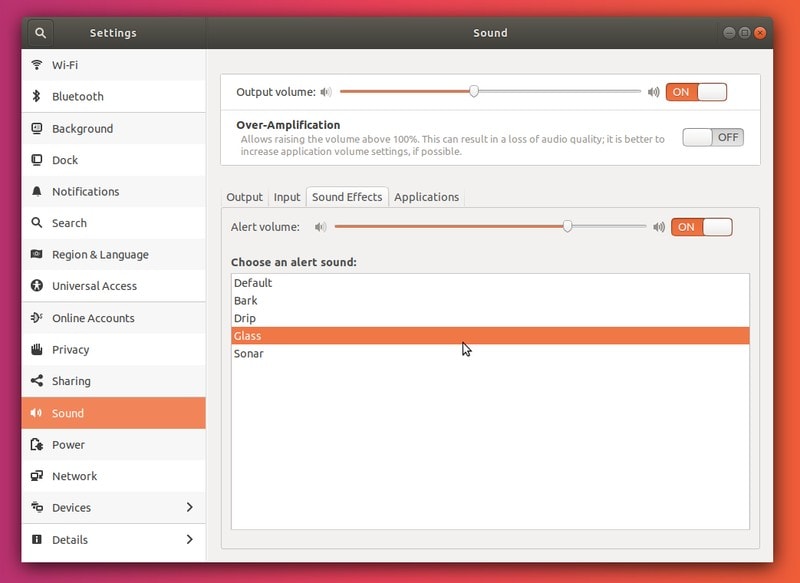800x583 pixels.
Task: Click the Universal Access icon
Action: click(x=37, y=286)
